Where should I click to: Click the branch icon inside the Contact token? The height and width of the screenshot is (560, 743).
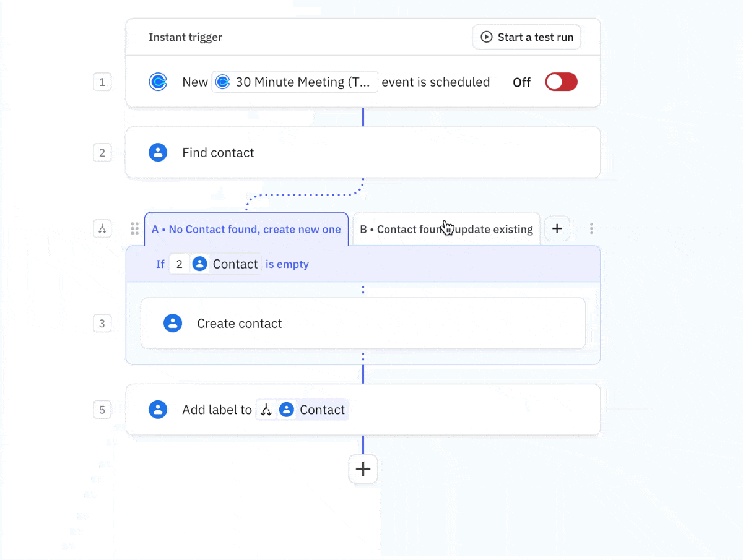[266, 410]
